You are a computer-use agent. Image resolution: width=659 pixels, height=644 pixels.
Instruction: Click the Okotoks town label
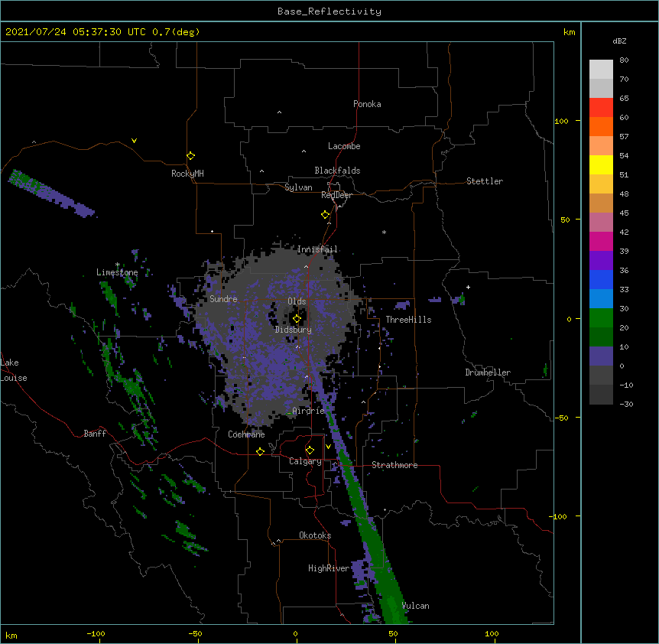(x=315, y=535)
